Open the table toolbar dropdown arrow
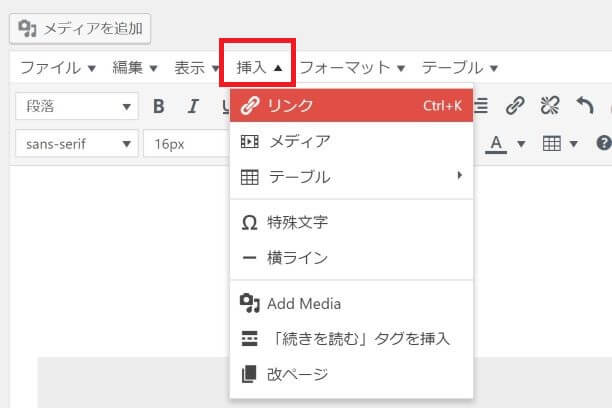Screen dimensions: 612x408 573,144
